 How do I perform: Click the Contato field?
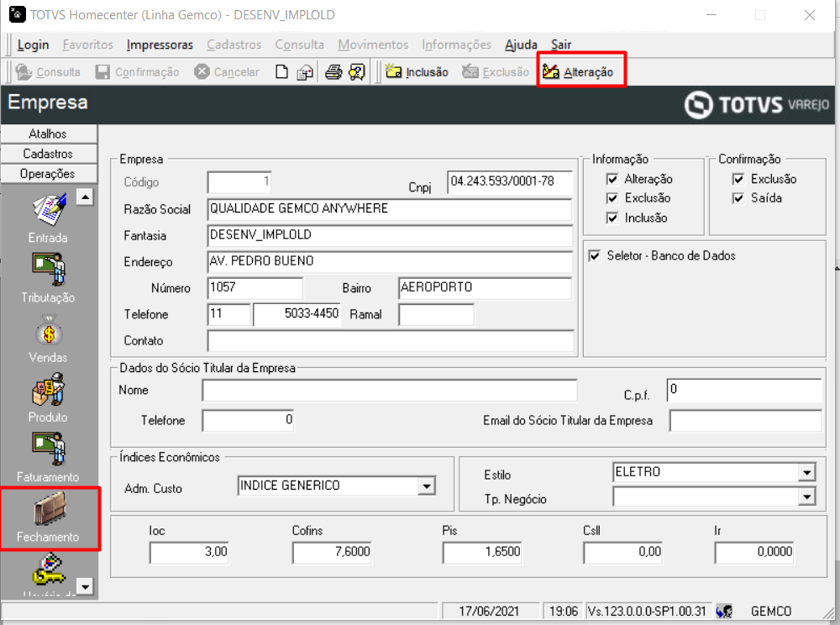coord(390,340)
